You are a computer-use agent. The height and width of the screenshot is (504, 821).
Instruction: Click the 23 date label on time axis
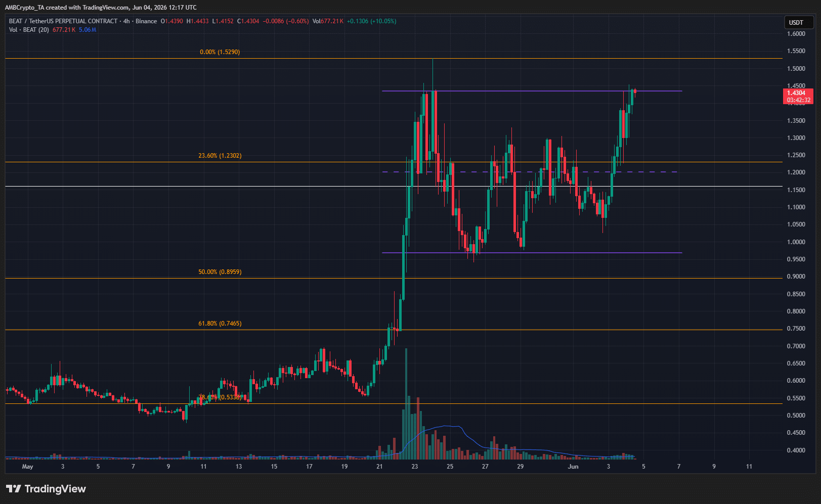point(415,467)
